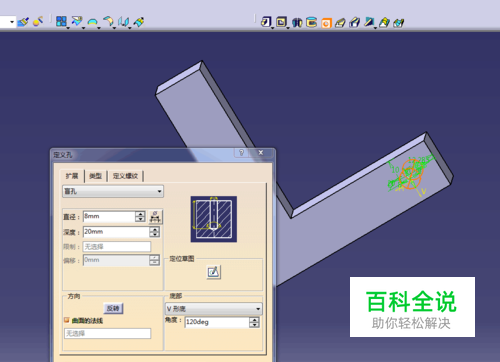Viewport: 500px width, 362px height.
Task: Decrease the 直径 value with down arrow
Action: pyautogui.click(x=140, y=219)
